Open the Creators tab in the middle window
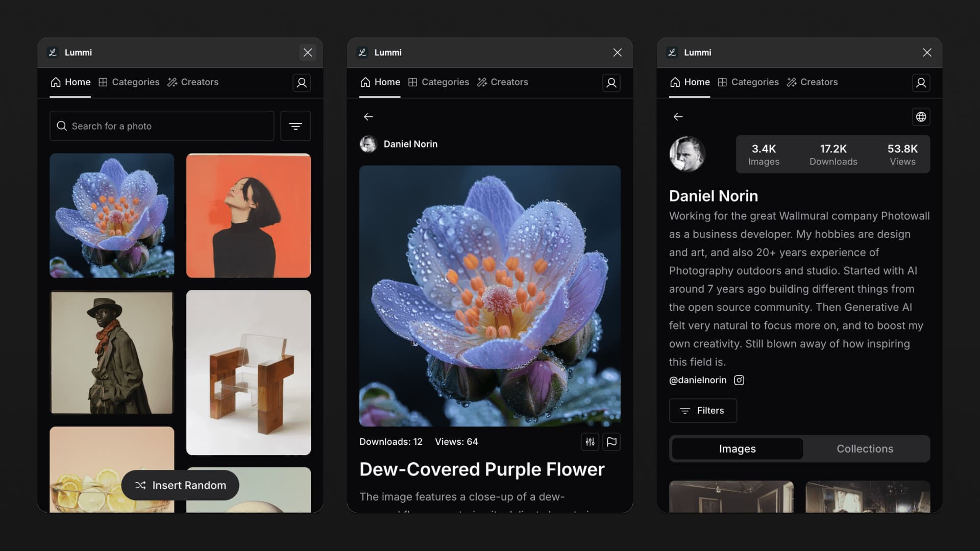The image size is (980, 551). 503,82
